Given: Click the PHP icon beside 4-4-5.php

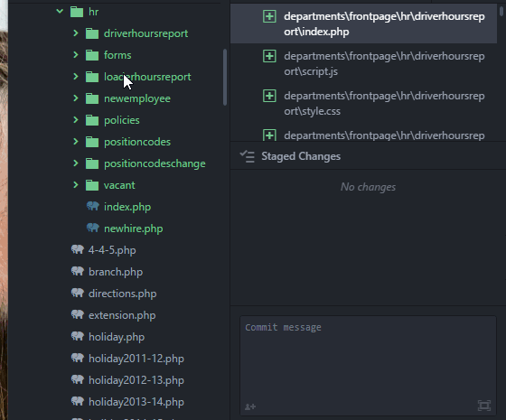Looking at the screenshot, I should 78,249.
